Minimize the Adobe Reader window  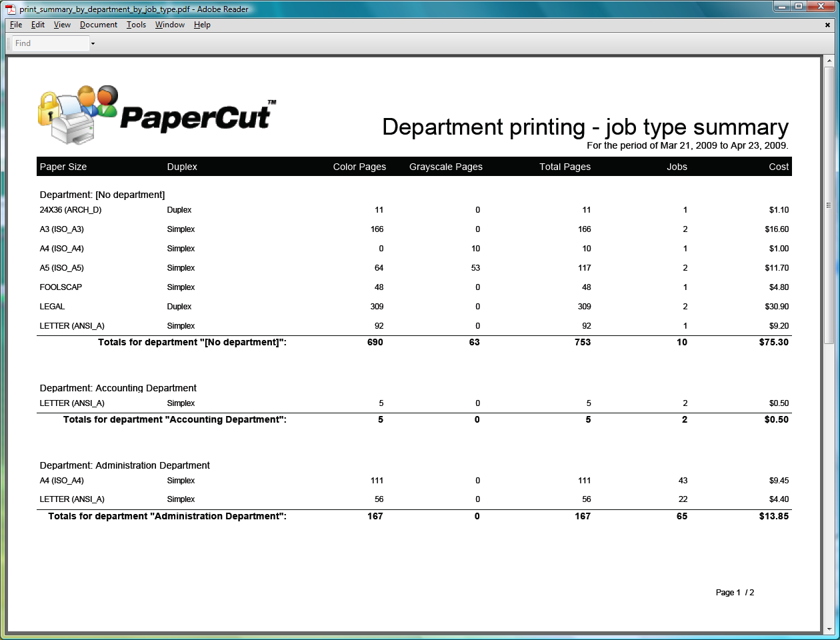(x=782, y=7)
